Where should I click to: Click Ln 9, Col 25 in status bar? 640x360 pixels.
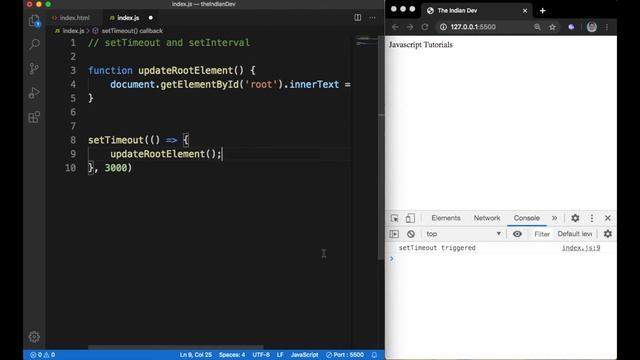point(196,355)
